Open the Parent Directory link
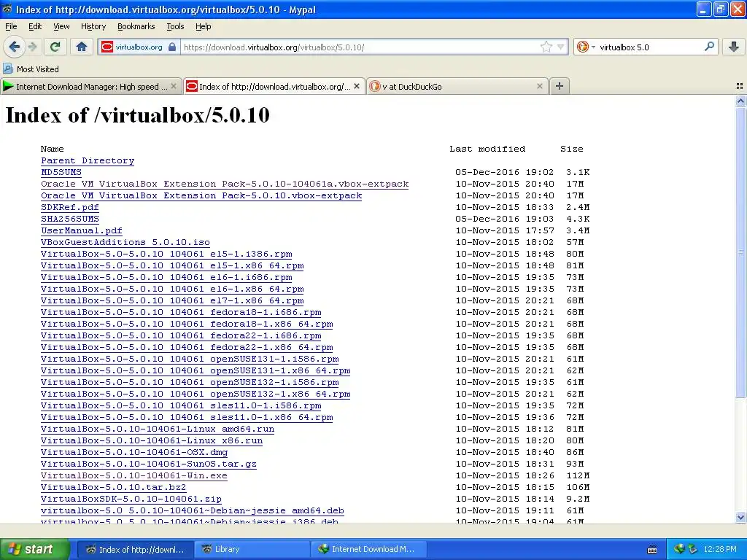Screen dimensions: 747x560 [88, 160]
